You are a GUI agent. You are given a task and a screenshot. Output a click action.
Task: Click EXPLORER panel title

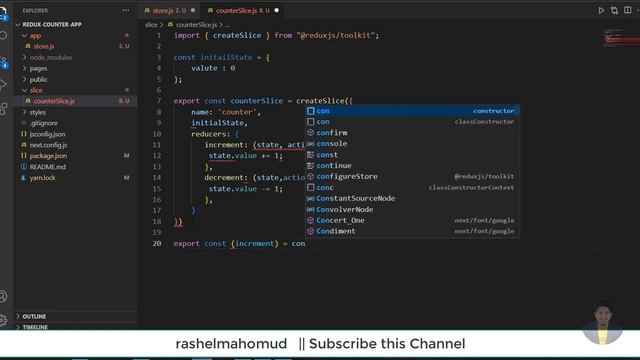pos(36,11)
